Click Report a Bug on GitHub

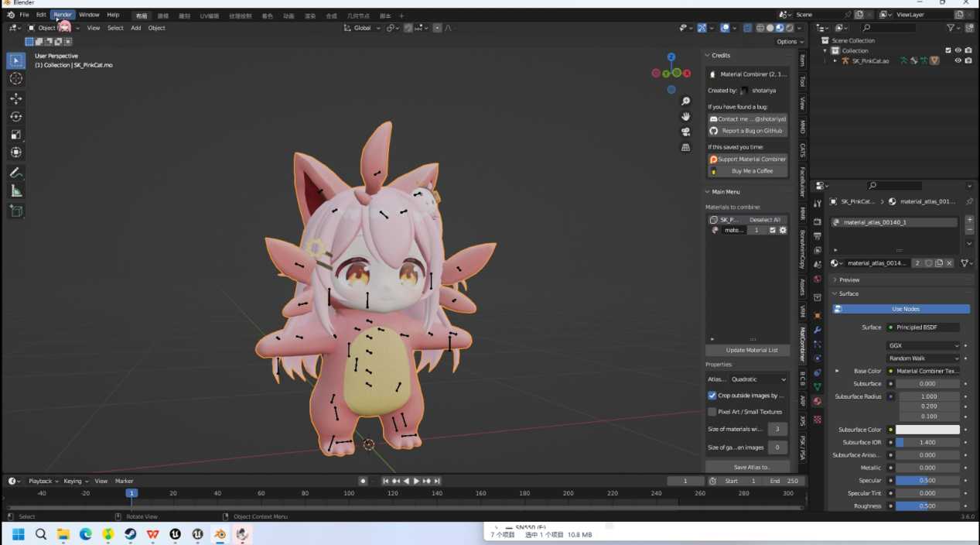pos(747,131)
